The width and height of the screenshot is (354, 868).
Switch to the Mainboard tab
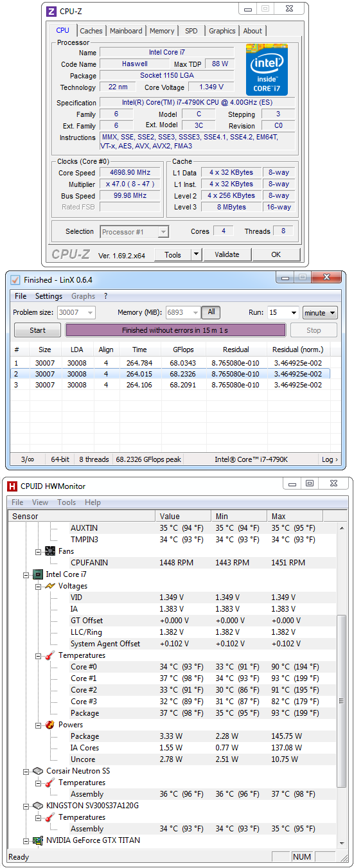coord(126,31)
